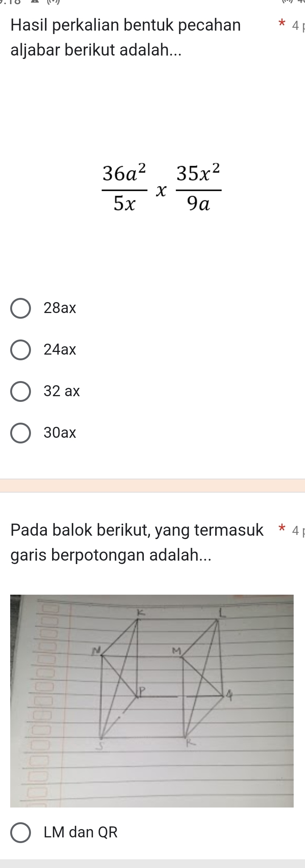Click the 30ax answer label text
This screenshot has width=305, height=868.
pos(60,432)
